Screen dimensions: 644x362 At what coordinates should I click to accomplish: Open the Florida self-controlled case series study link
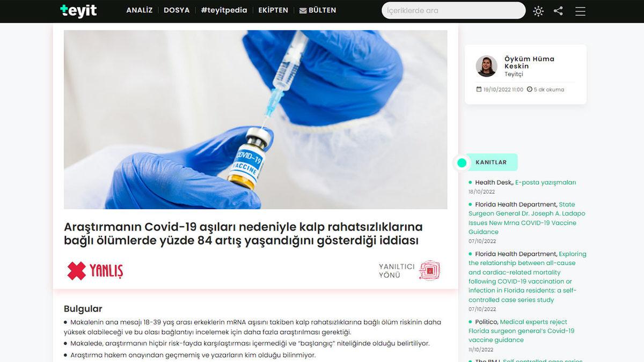click(528, 277)
